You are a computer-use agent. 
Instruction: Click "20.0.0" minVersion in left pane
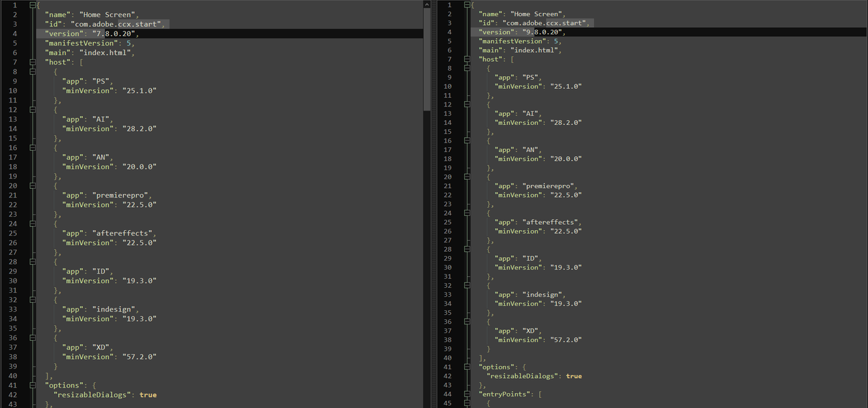pos(140,167)
